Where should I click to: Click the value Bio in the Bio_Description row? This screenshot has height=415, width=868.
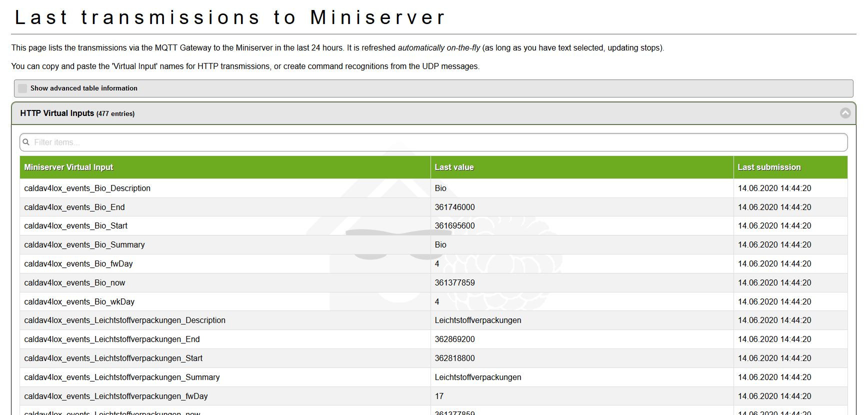[x=440, y=188]
